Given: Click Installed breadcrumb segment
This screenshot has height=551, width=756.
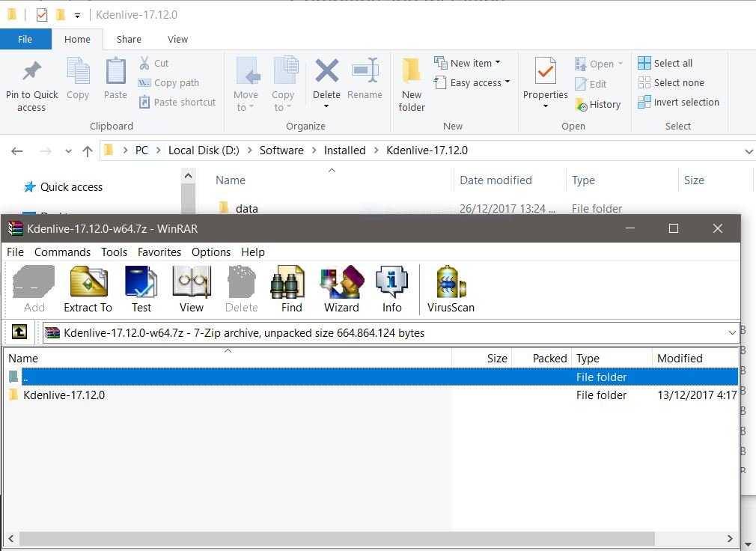Looking at the screenshot, I should click(x=345, y=150).
